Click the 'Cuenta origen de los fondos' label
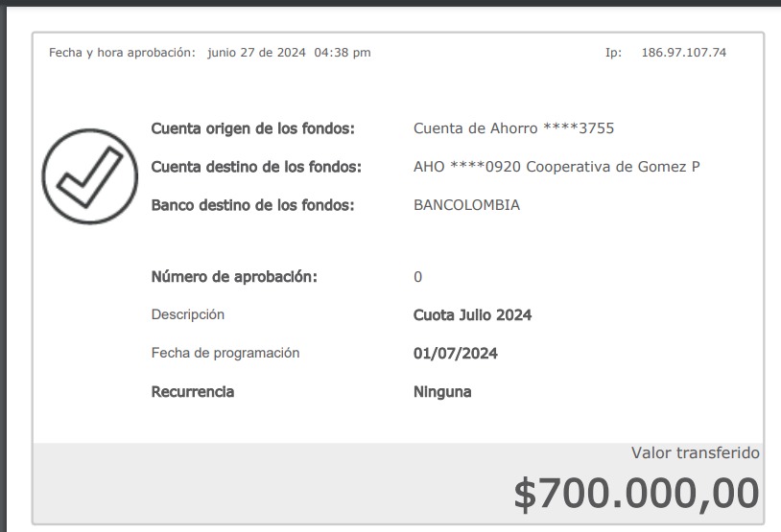 click(253, 128)
